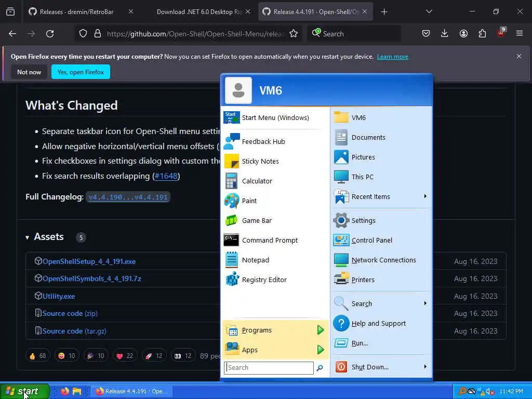This screenshot has height=399, width=532.
Task: Open a new browser tab
Action: [x=384, y=12]
